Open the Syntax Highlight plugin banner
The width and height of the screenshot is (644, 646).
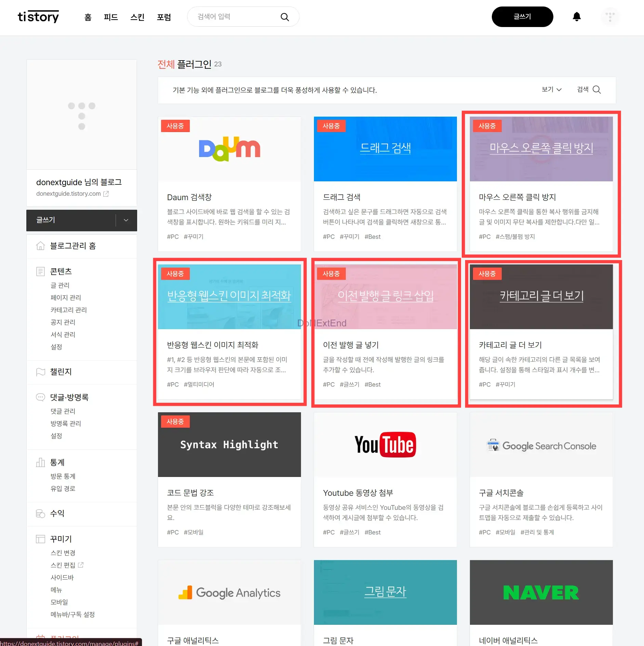point(229,445)
